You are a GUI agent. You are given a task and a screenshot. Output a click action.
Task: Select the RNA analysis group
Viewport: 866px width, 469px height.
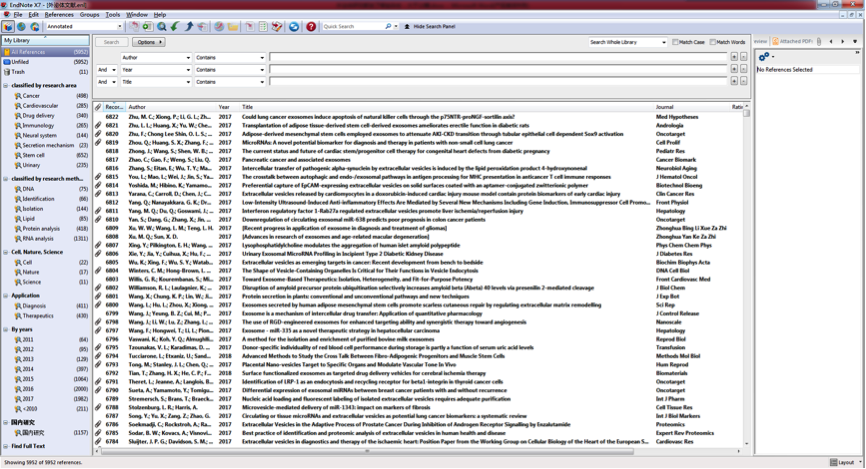pyautogui.click(x=45, y=239)
